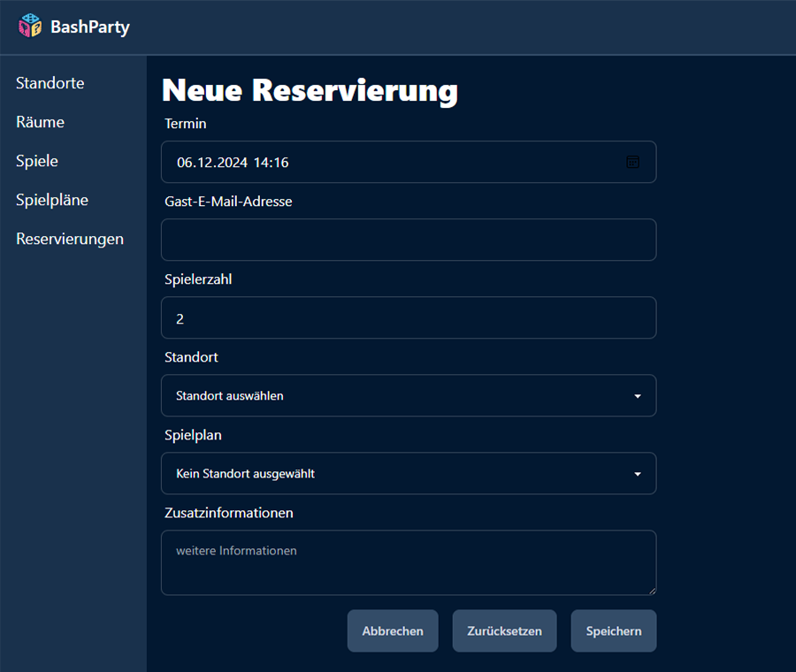This screenshot has height=672, width=796.
Task: Click the Zusatzinformationen text area
Action: click(x=409, y=562)
